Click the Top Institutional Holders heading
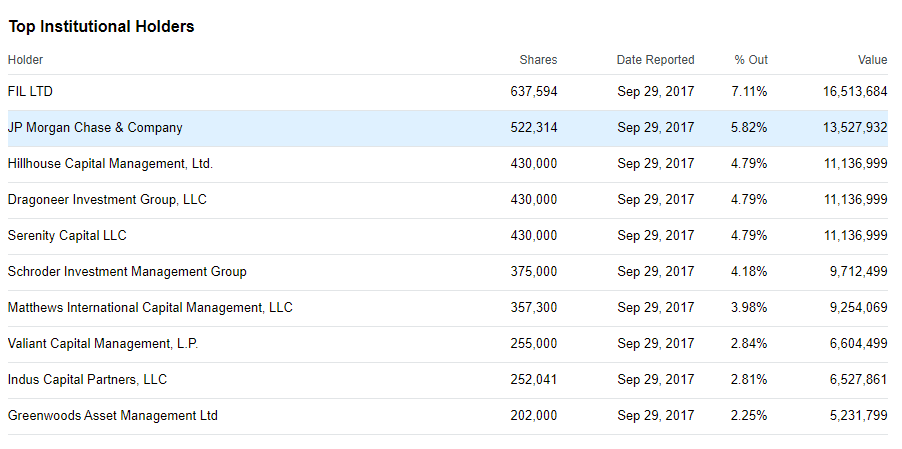 (101, 27)
